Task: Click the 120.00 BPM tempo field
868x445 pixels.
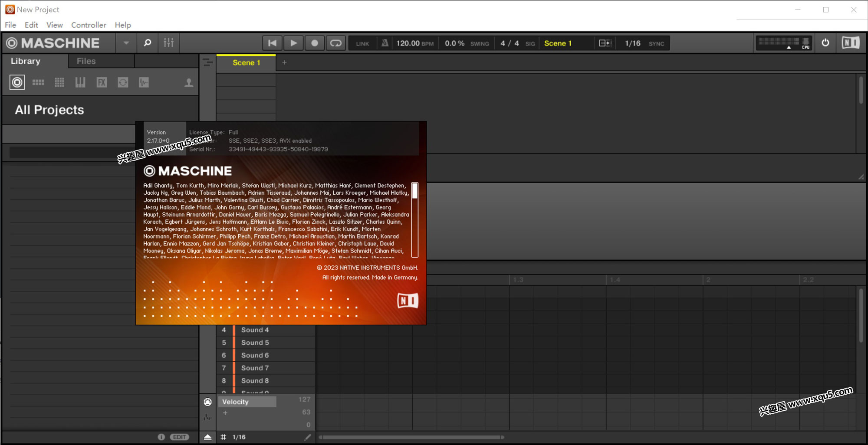Action: pyautogui.click(x=415, y=43)
